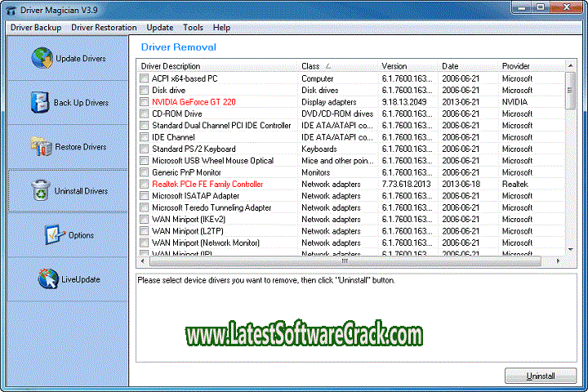Sort by the Class column header
The width and height of the screenshot is (588, 392).
click(310, 66)
